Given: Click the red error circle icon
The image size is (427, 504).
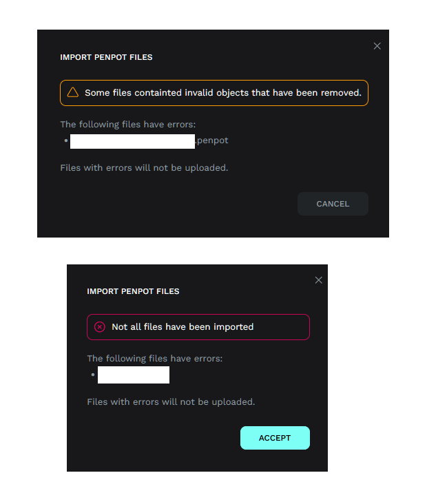Looking at the screenshot, I should click(x=99, y=327).
